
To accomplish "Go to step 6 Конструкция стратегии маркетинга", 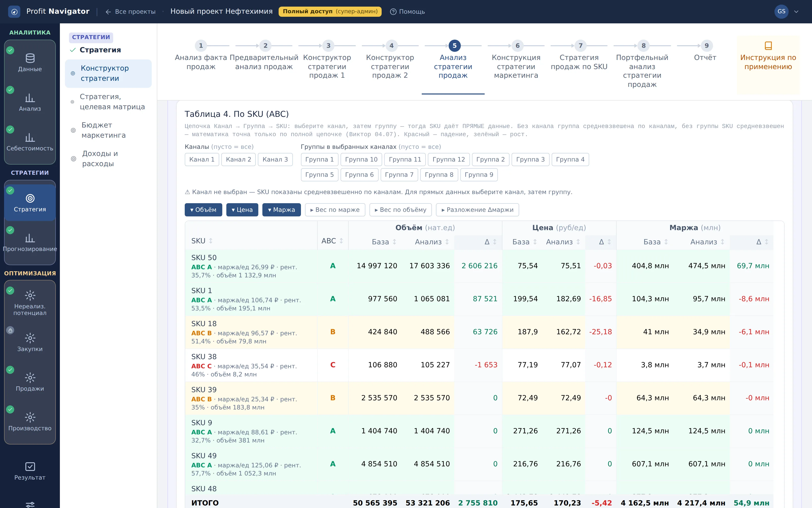I will point(516,60).
